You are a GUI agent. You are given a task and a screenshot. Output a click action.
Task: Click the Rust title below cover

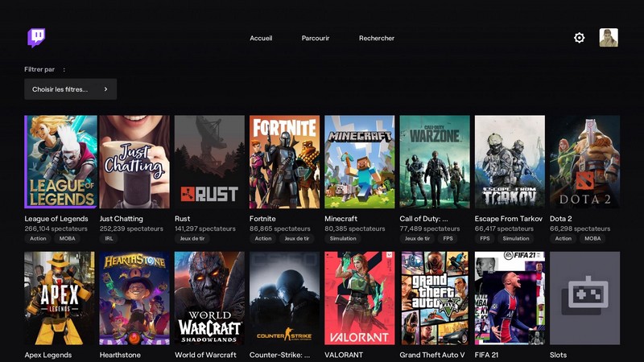tap(183, 219)
